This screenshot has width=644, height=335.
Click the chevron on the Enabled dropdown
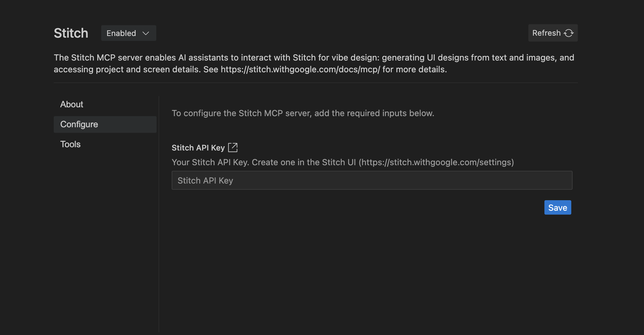146,33
